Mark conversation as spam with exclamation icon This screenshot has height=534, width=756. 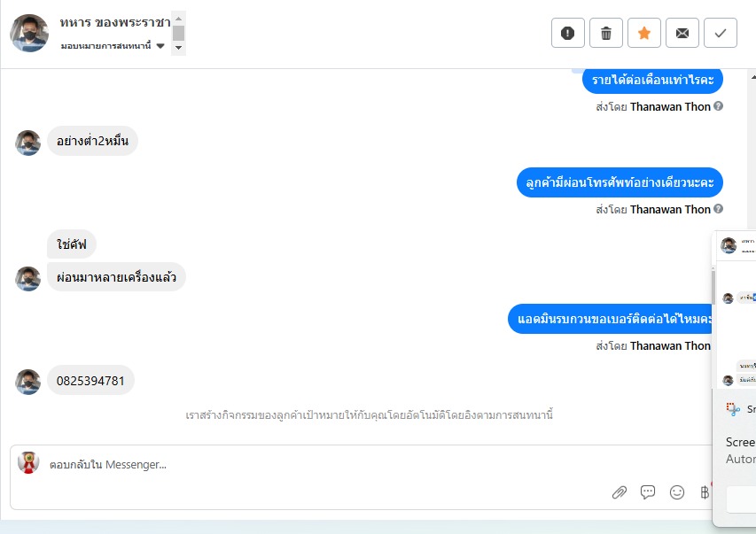[567, 33]
